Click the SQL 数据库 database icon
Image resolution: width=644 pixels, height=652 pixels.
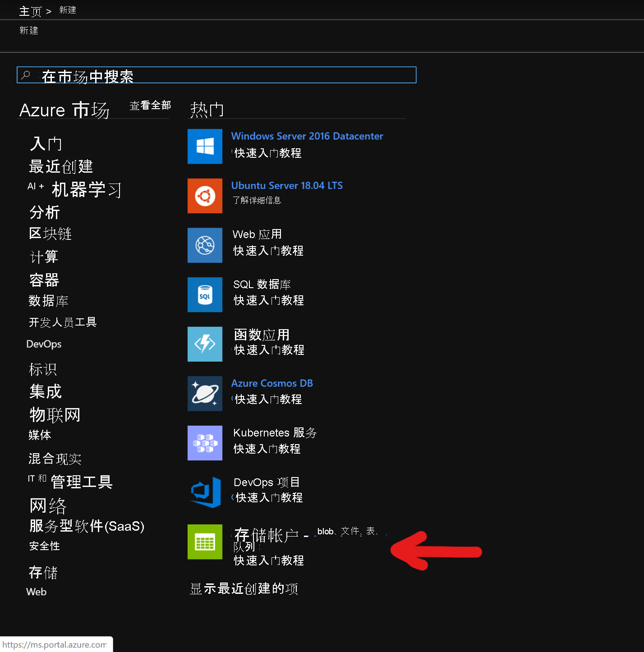tap(205, 295)
